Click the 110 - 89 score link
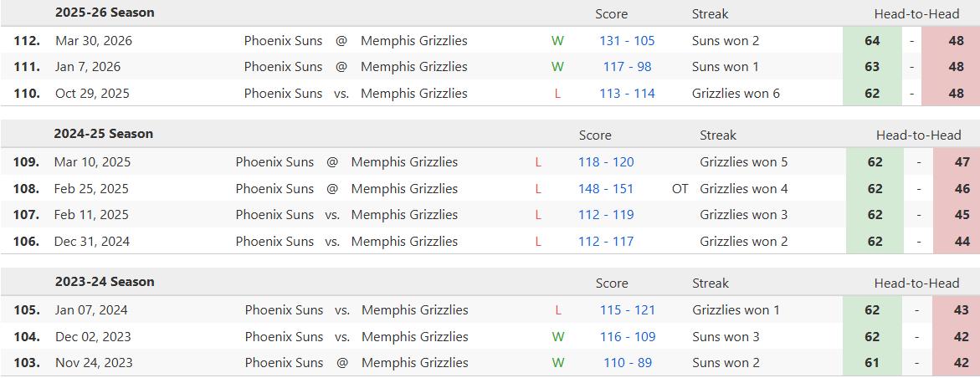The width and height of the screenshot is (980, 378). [627, 363]
